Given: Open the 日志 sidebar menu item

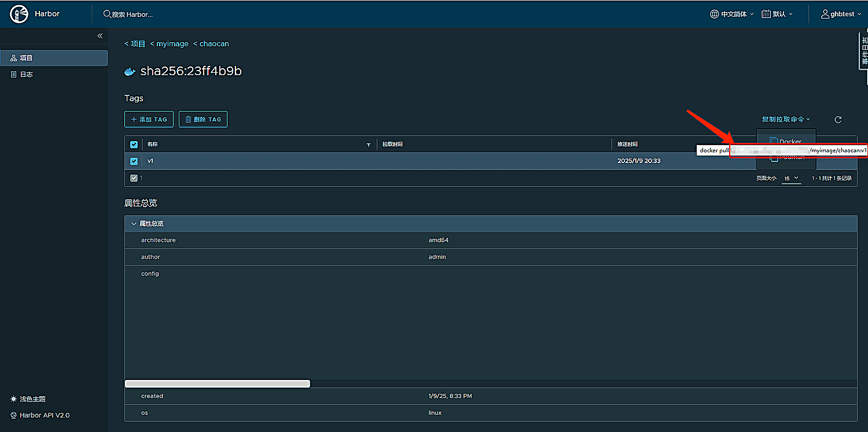Looking at the screenshot, I should click(54, 75).
